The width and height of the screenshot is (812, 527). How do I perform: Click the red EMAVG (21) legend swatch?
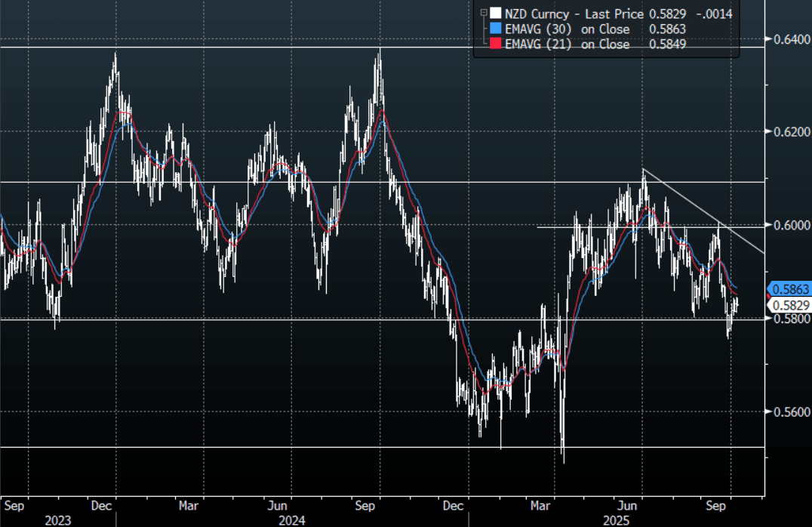coord(495,45)
